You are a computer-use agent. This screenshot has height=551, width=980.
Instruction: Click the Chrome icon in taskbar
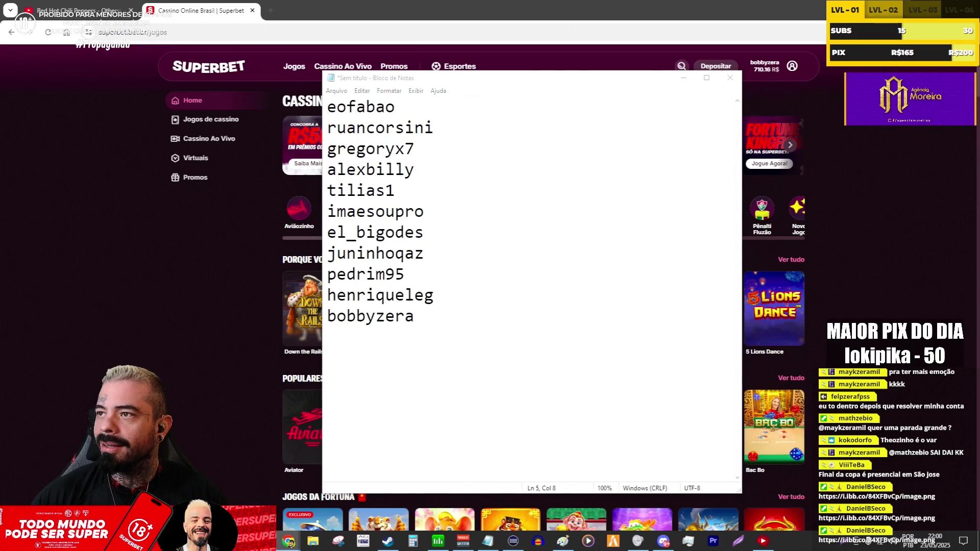(288, 541)
